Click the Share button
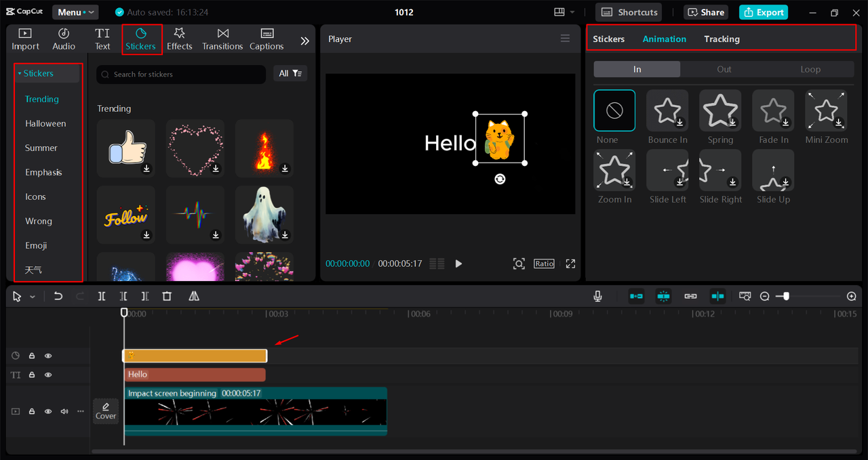This screenshot has height=460, width=868. (705, 12)
